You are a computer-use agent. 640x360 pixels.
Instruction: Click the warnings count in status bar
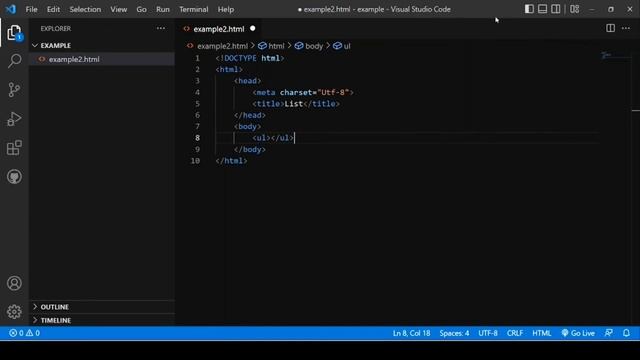pyautogui.click(x=33, y=333)
